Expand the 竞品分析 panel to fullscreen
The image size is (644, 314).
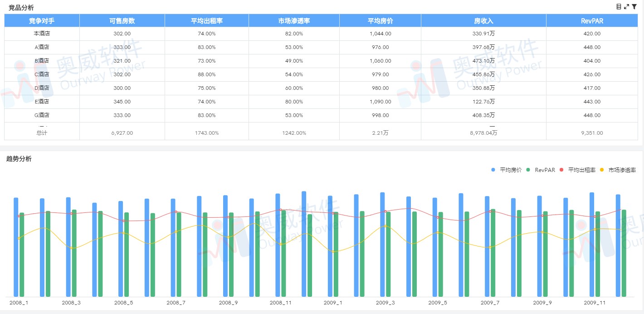click(626, 6)
